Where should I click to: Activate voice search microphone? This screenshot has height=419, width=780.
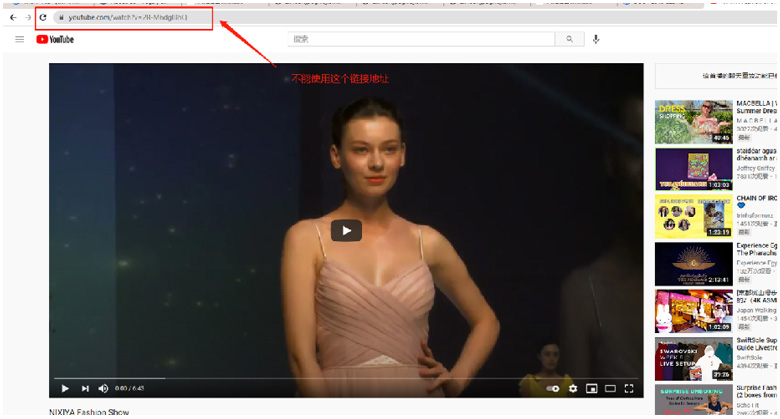tap(596, 39)
